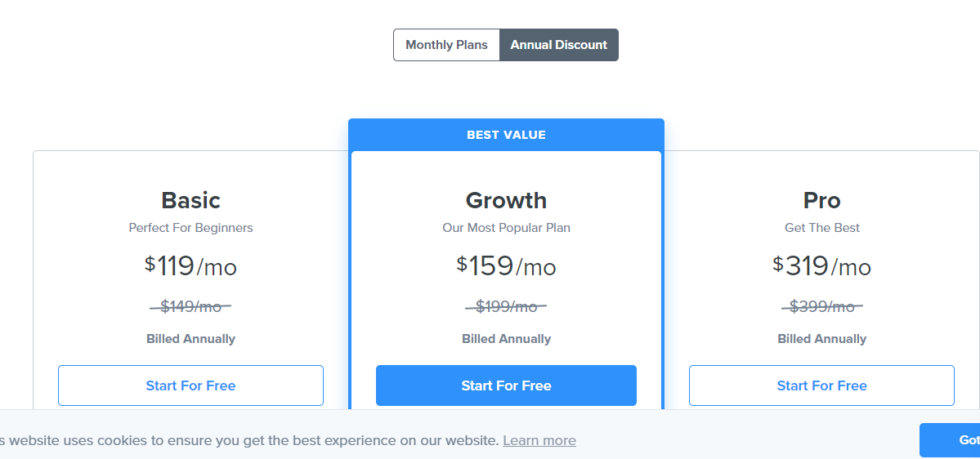Select the Basic plan heading
This screenshot has height=459, width=980.
[190, 200]
